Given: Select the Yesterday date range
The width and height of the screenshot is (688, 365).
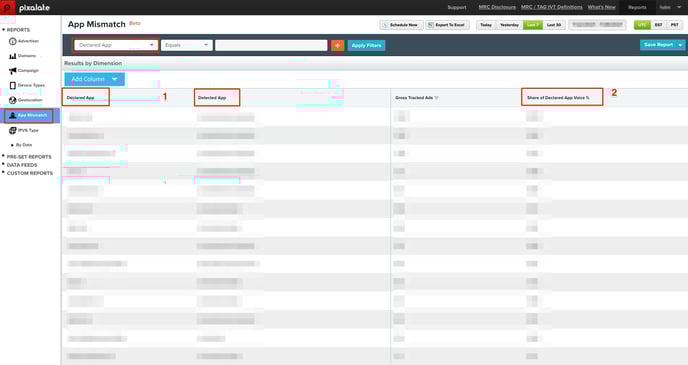Looking at the screenshot, I should pos(509,25).
